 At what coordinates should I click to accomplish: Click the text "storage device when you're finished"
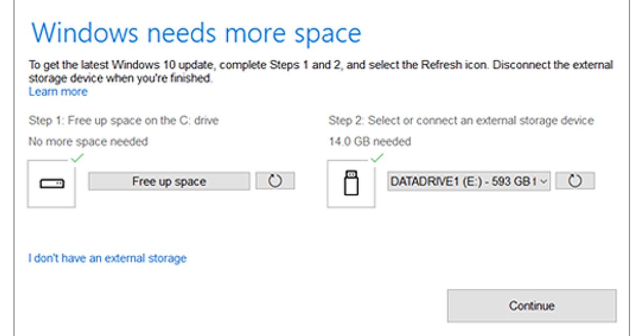coord(121,79)
